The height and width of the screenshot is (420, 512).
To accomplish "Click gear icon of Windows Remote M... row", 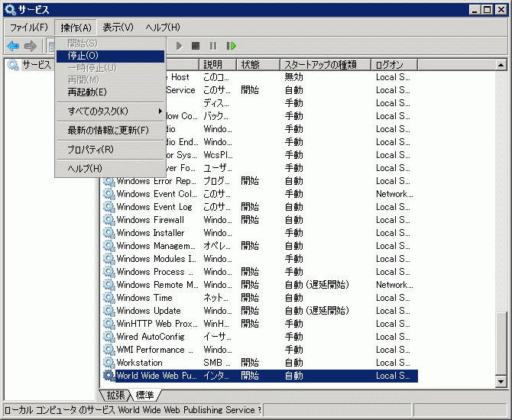I will [x=109, y=285].
